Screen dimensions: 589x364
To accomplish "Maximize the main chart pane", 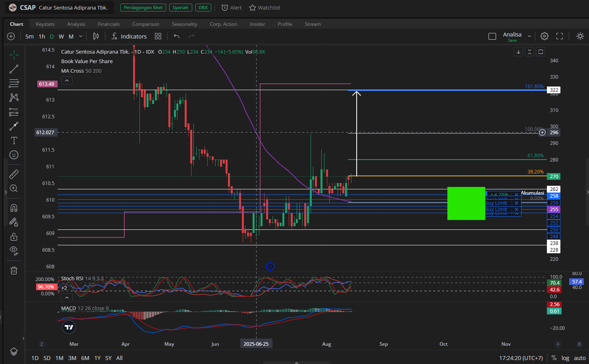I will pos(541,52).
